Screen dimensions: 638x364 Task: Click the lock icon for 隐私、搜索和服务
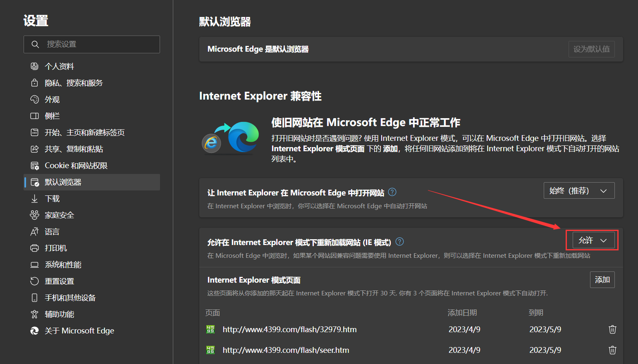point(35,83)
